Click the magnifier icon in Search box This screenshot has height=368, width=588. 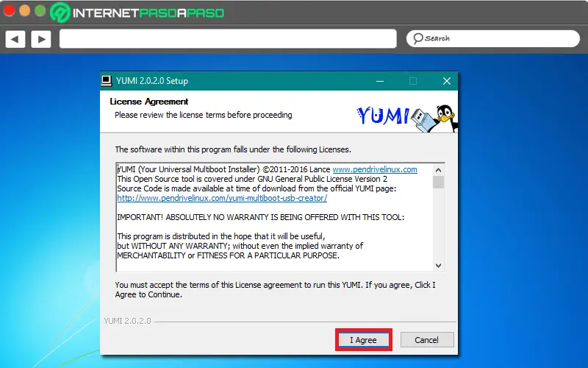coord(417,38)
